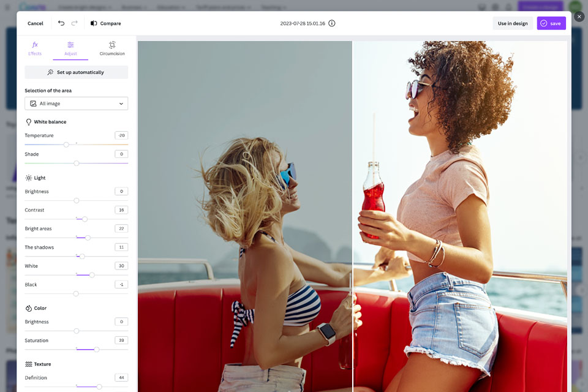Click the checkmark icon on save button
Screen dimensions: 588x392
point(544,23)
